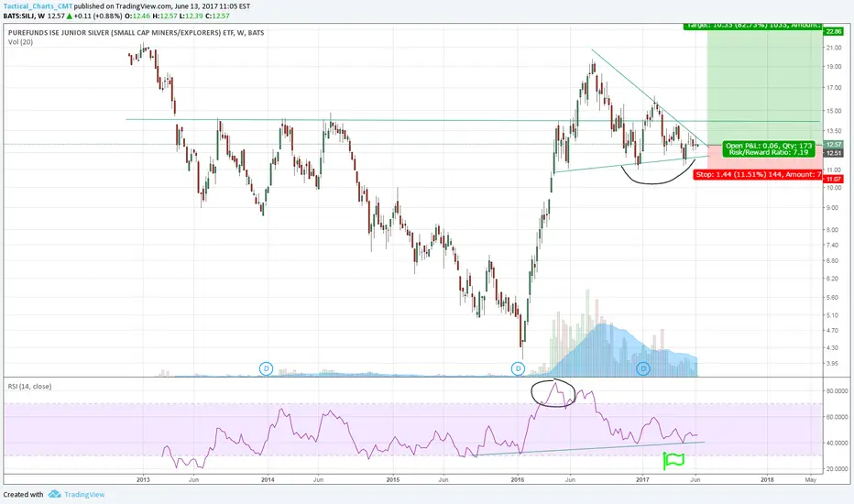Viewport: 854px width, 504px height.
Task: Select the Vol (20) indicator label
Action: (20, 42)
